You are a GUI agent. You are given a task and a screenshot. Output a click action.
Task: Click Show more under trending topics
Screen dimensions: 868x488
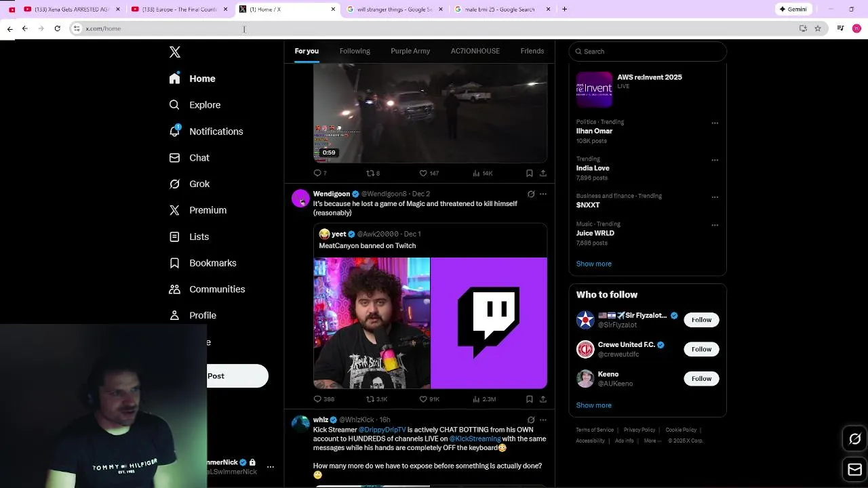coord(594,264)
